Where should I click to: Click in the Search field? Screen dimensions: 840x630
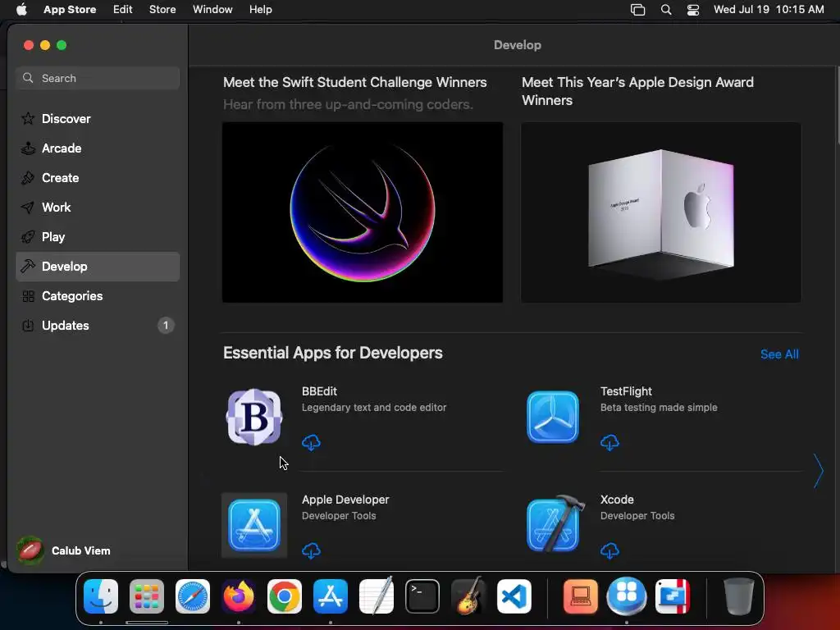point(98,78)
